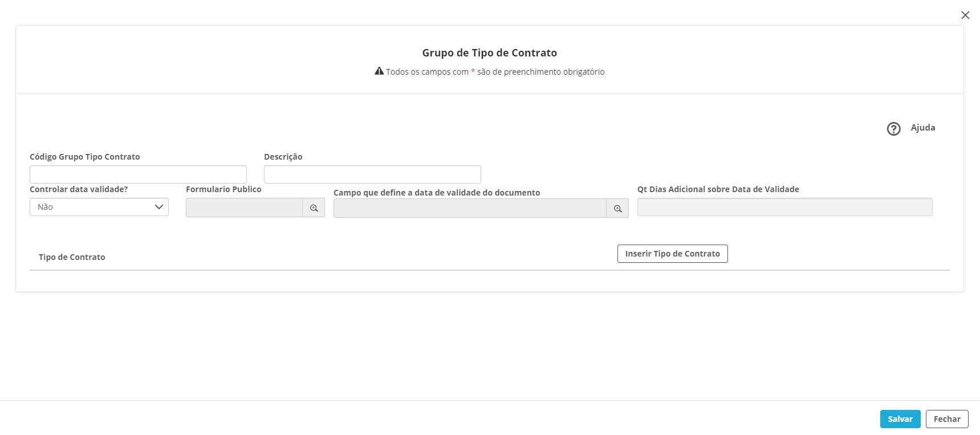Focus the Código Grupo Tipo Contrato input

pos(138,174)
